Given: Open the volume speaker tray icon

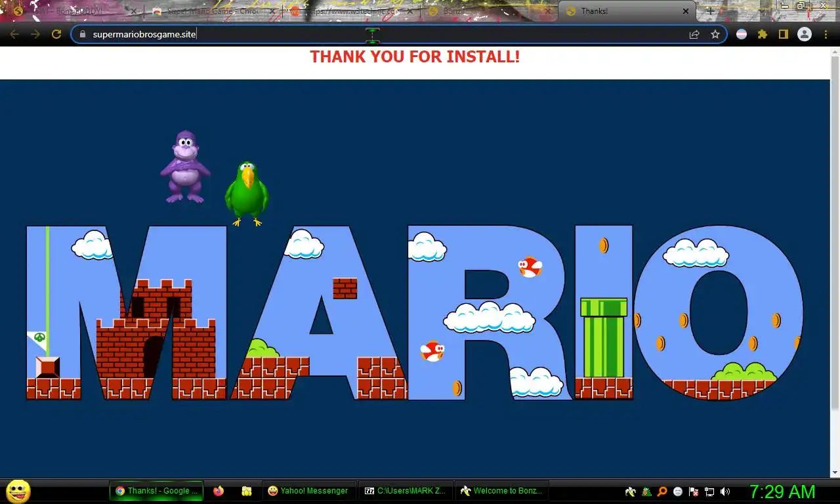Looking at the screenshot, I should click(x=725, y=492).
